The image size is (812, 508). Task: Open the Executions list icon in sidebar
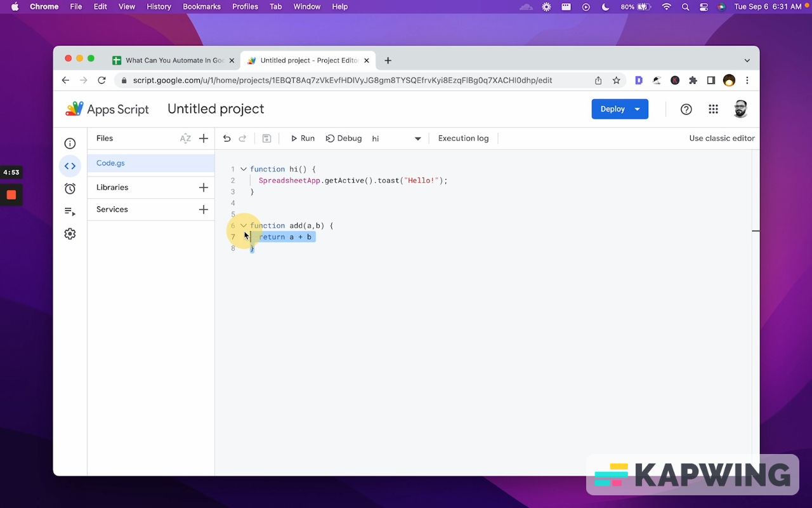[70, 211]
